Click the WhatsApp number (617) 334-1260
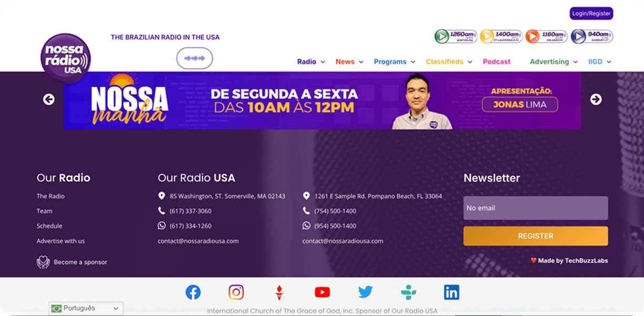644x316 pixels. [x=191, y=226]
